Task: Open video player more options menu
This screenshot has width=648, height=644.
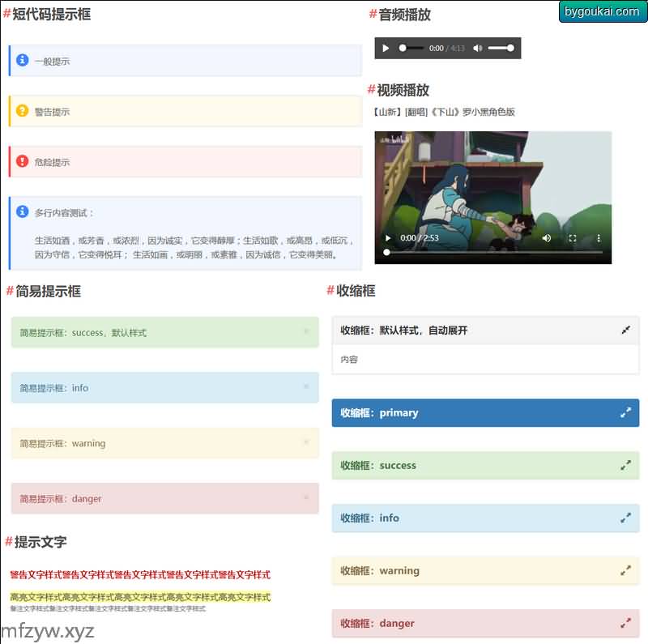Action: (x=599, y=238)
